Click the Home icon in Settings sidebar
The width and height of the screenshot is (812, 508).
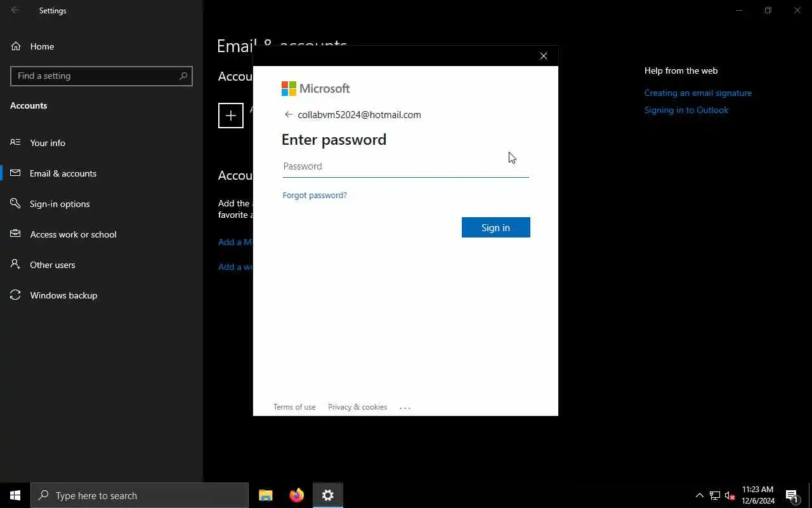coord(16,46)
